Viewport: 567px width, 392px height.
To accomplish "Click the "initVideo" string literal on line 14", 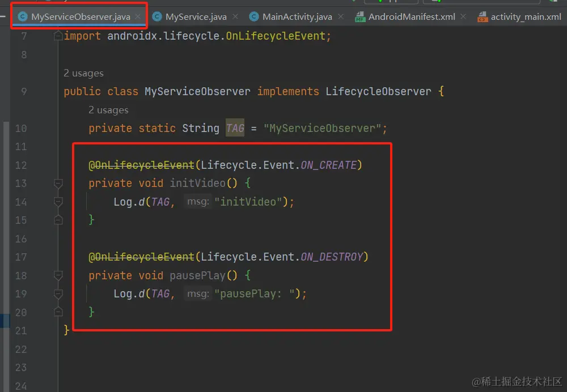I will 248,202.
